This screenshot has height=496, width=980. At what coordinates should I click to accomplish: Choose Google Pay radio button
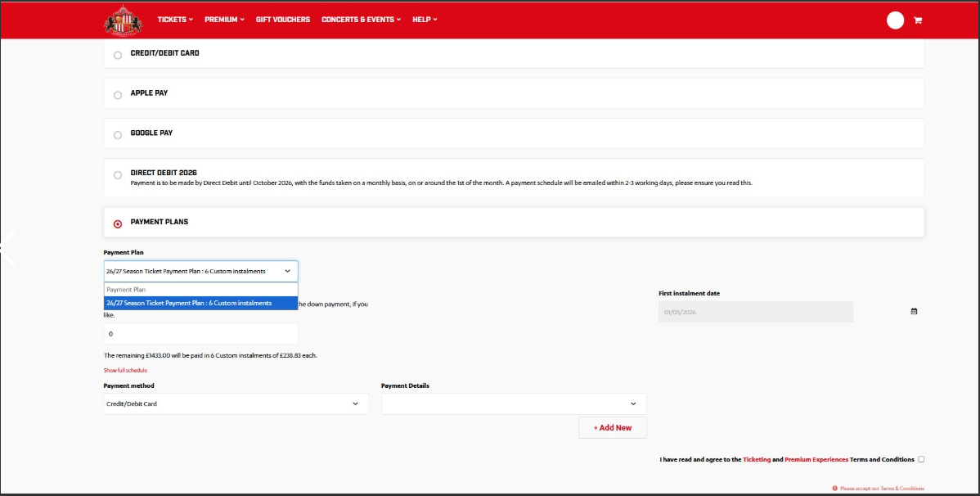(x=118, y=135)
